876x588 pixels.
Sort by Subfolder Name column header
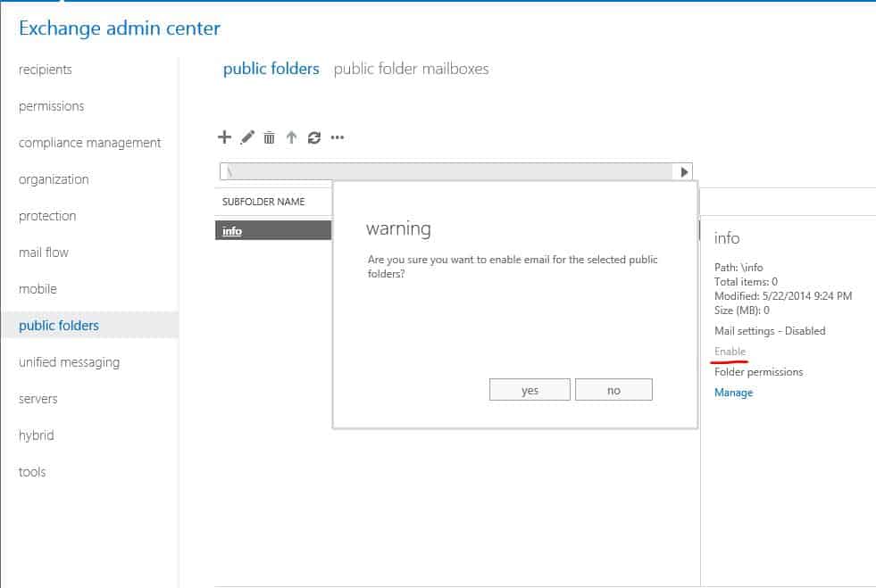[x=263, y=202]
